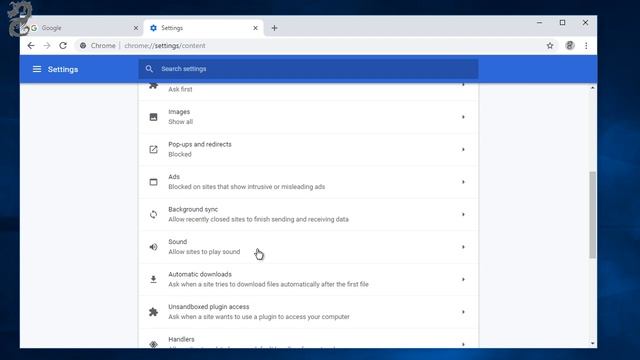Click the search magnifier icon
The image size is (640, 360).
[149, 69]
